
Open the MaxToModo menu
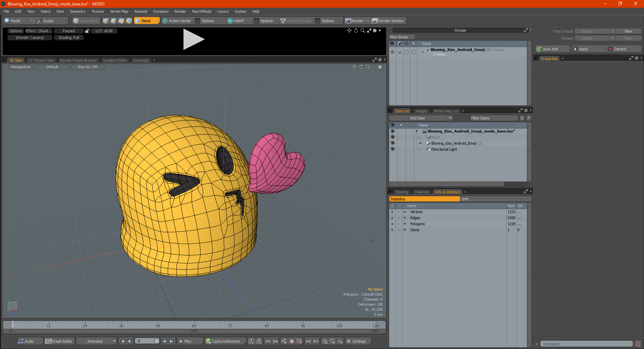(202, 11)
